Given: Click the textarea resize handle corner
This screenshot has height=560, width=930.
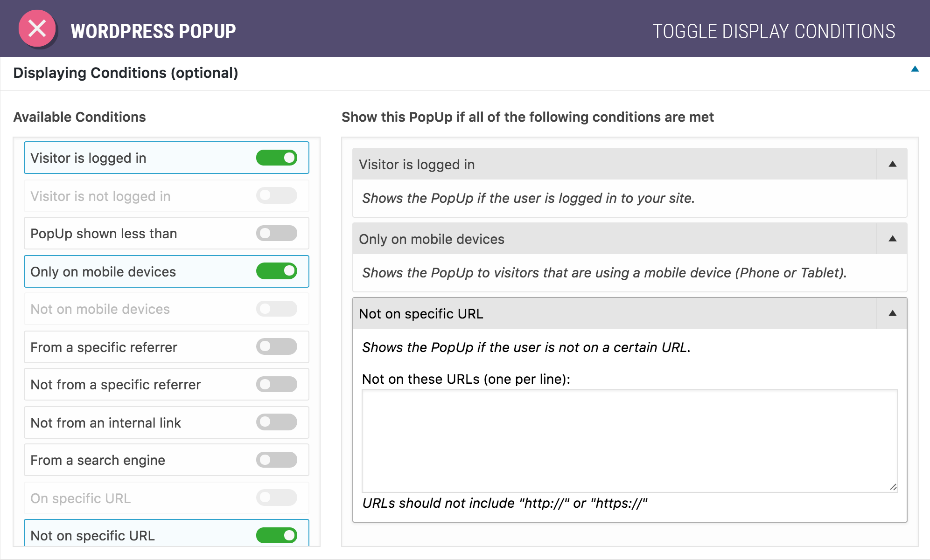Looking at the screenshot, I should click(x=893, y=487).
